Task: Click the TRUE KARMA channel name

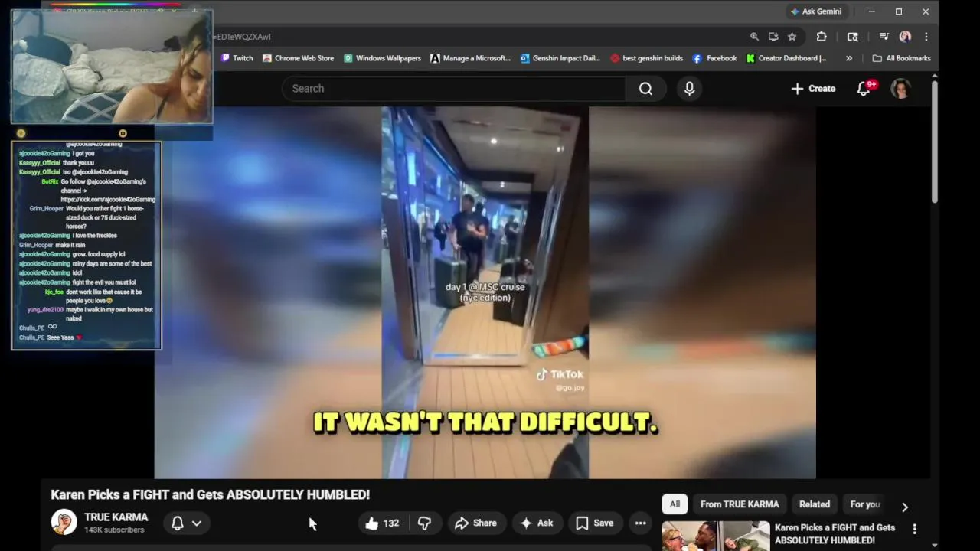Action: coord(116,517)
